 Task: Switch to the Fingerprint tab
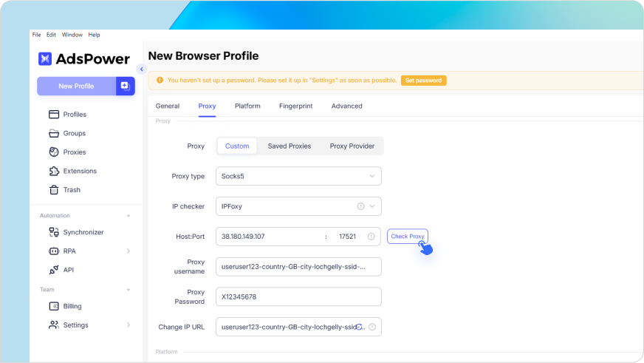point(295,106)
